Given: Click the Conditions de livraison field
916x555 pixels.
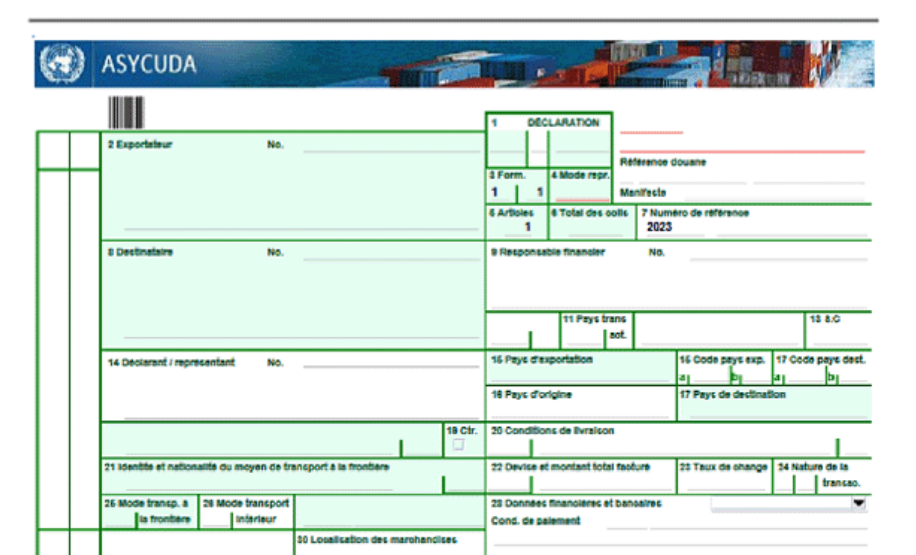Looking at the screenshot, I should click(680, 445).
